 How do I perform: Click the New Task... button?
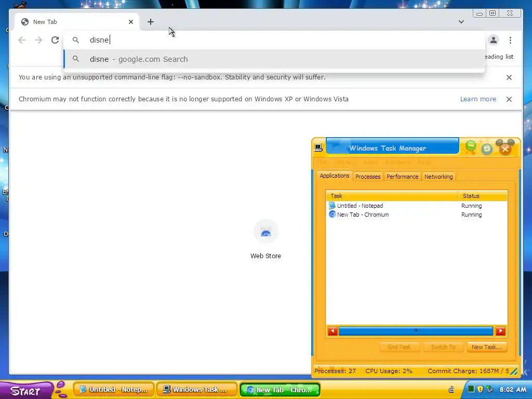pos(487,347)
